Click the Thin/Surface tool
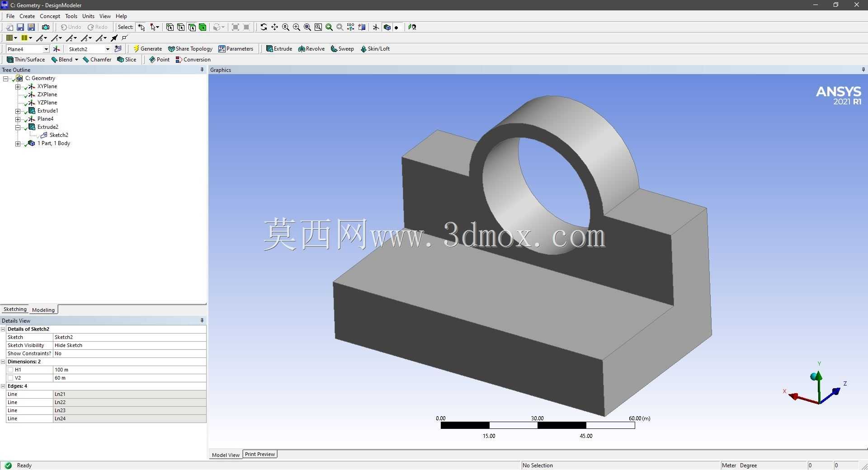The height and width of the screenshot is (470, 868). tap(26, 60)
